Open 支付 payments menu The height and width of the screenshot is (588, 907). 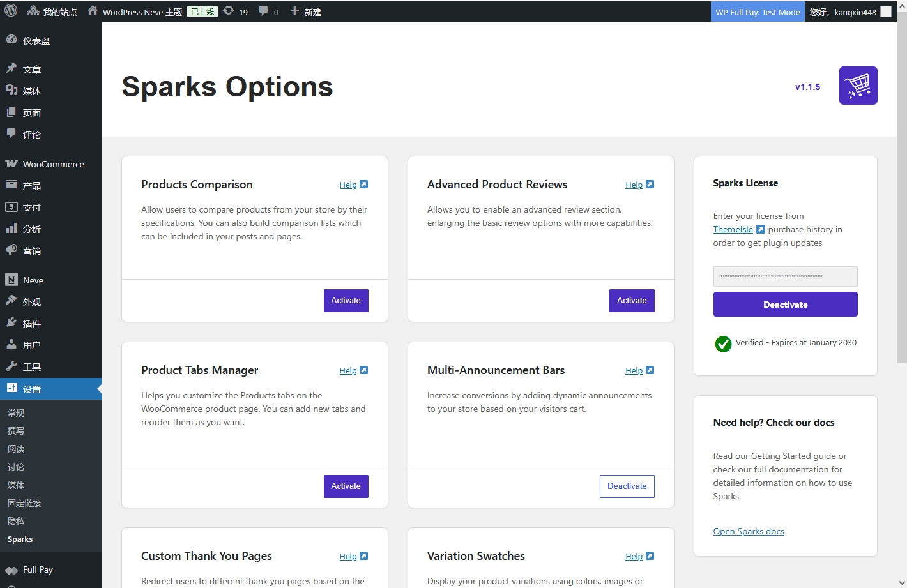[x=51, y=207]
